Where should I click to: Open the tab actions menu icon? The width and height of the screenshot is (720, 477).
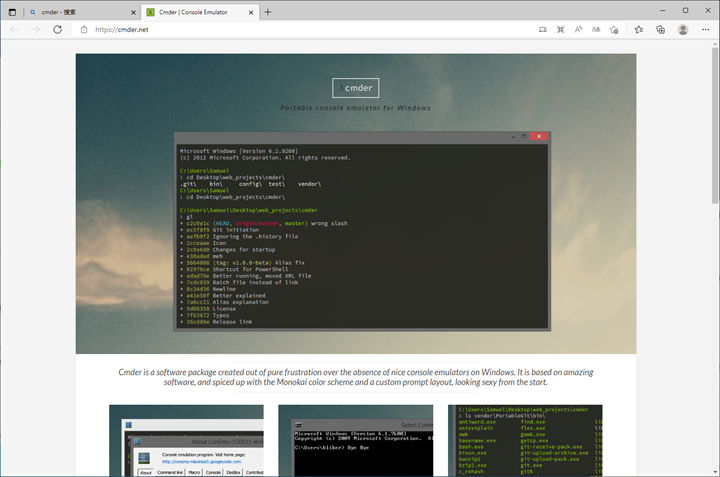[x=12, y=12]
